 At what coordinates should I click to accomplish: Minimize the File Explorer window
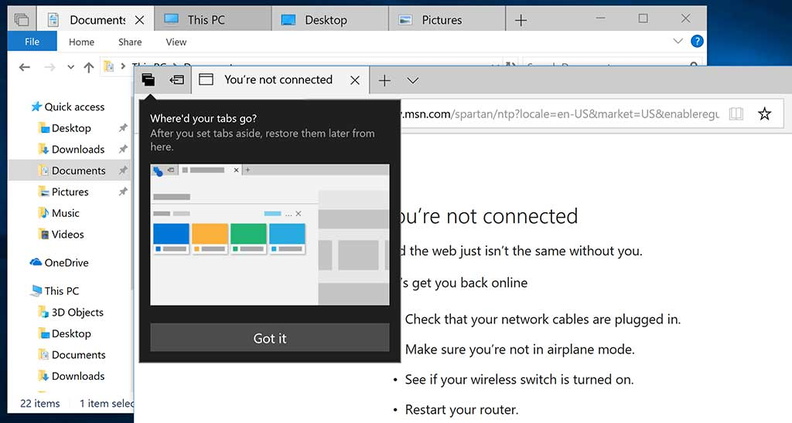(x=601, y=19)
